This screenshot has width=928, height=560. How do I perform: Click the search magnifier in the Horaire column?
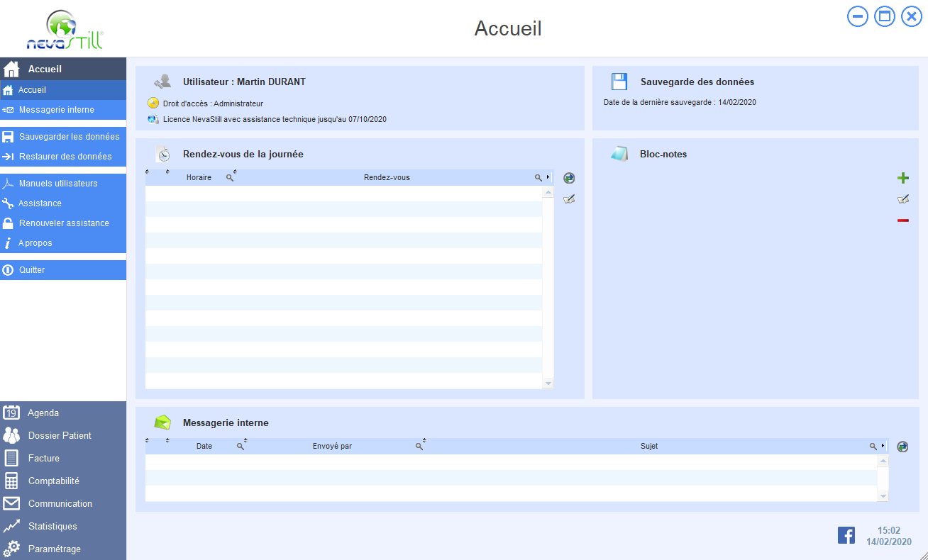click(x=229, y=178)
